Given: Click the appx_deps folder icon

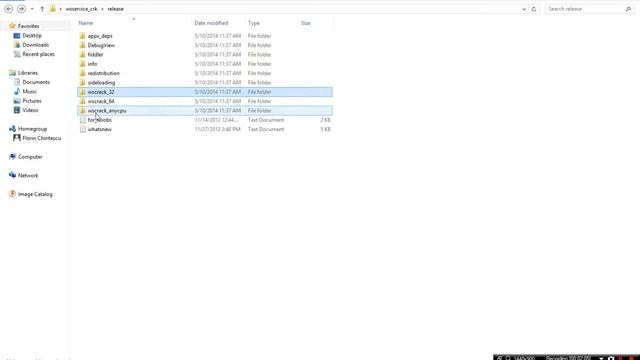Looking at the screenshot, I should pyautogui.click(x=82, y=36).
